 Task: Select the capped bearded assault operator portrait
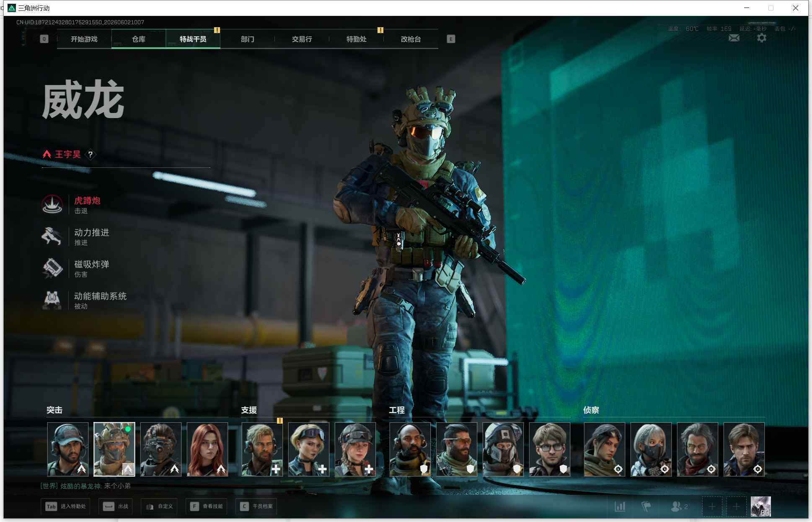click(68, 449)
